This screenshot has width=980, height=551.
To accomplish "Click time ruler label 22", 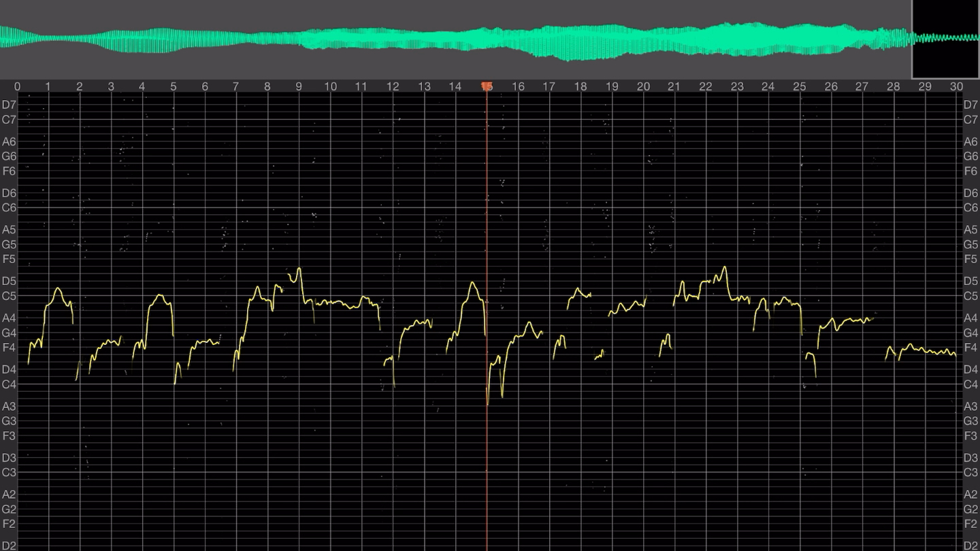I will click(x=706, y=86).
